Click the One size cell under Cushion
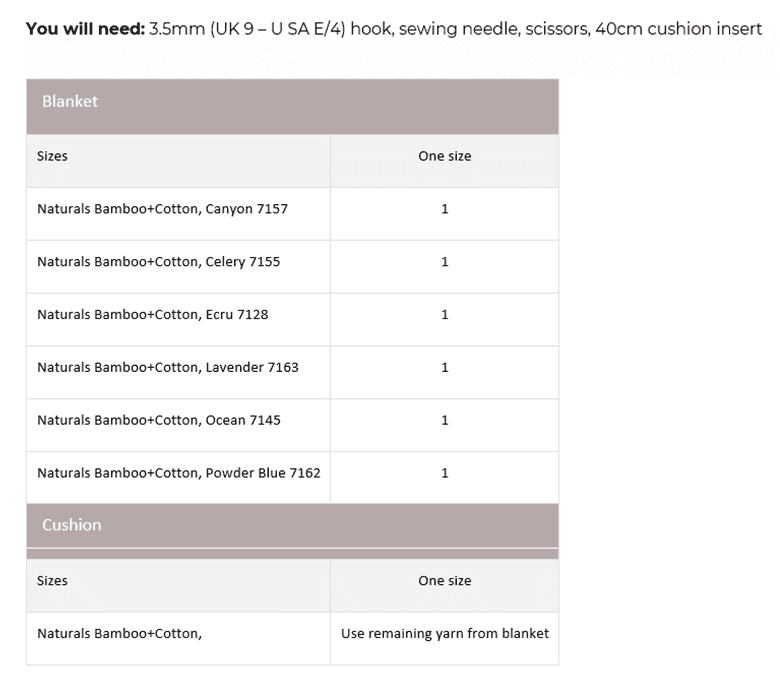Viewport: 780px width, 675px height. pos(444,581)
